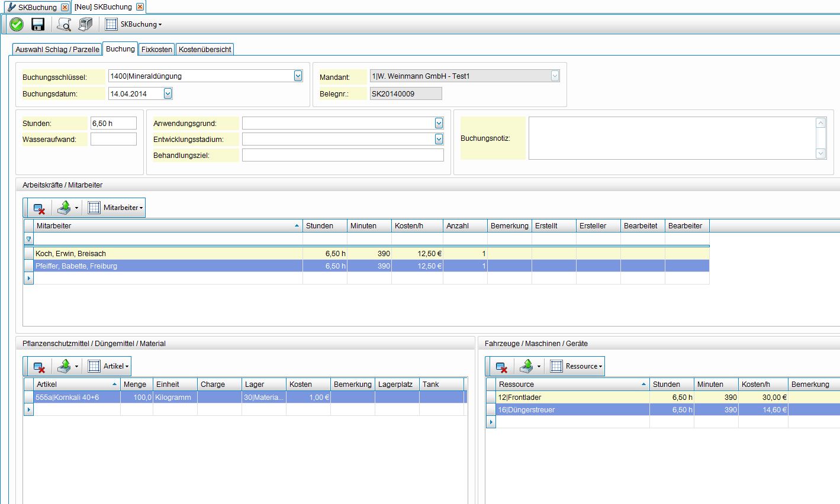This screenshot has height=504, width=840.
Task: Open the Mitarbeiter layout dropdown
Action: [141, 208]
